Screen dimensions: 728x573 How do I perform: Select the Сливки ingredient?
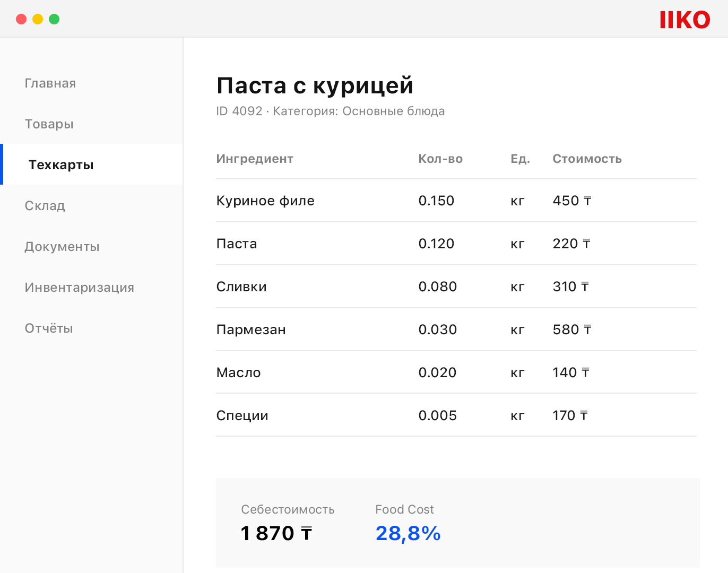click(x=241, y=286)
